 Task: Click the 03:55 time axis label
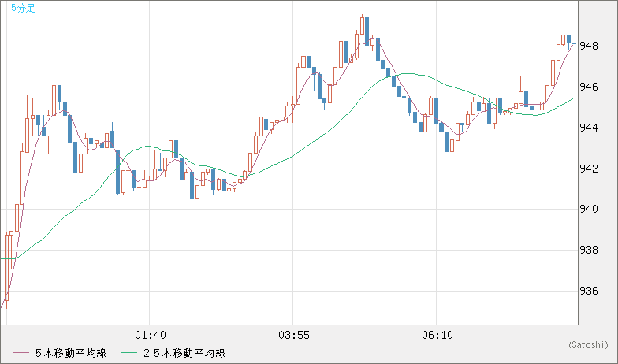(293, 336)
